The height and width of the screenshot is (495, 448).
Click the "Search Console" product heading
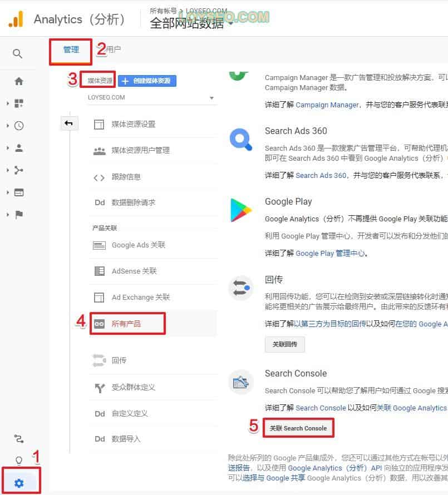click(x=296, y=373)
